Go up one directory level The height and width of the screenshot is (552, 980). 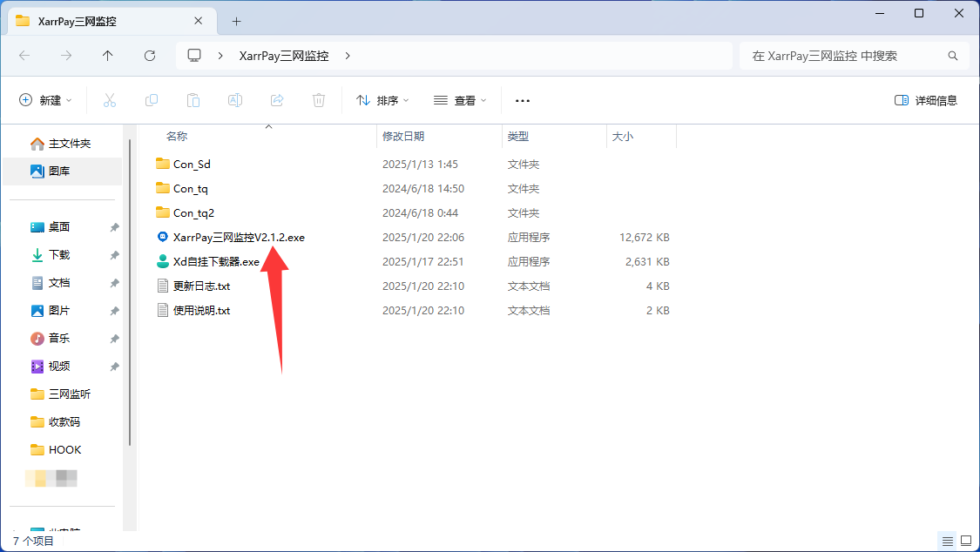coord(108,56)
